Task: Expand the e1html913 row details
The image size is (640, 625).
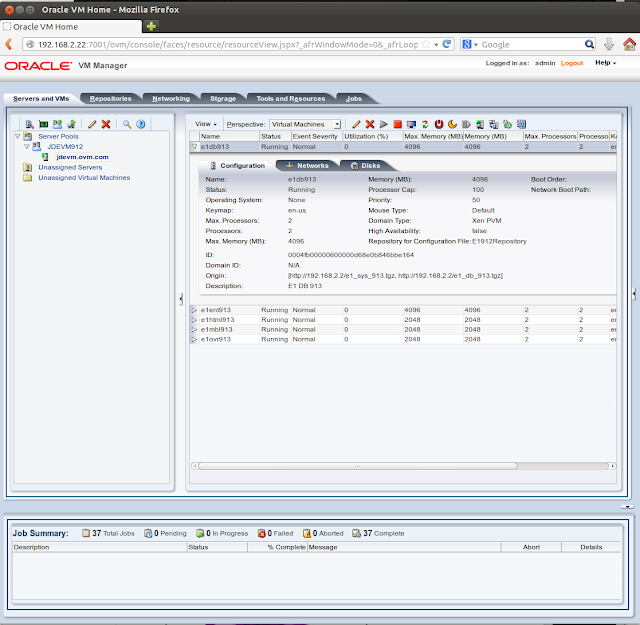Action: click(194, 320)
